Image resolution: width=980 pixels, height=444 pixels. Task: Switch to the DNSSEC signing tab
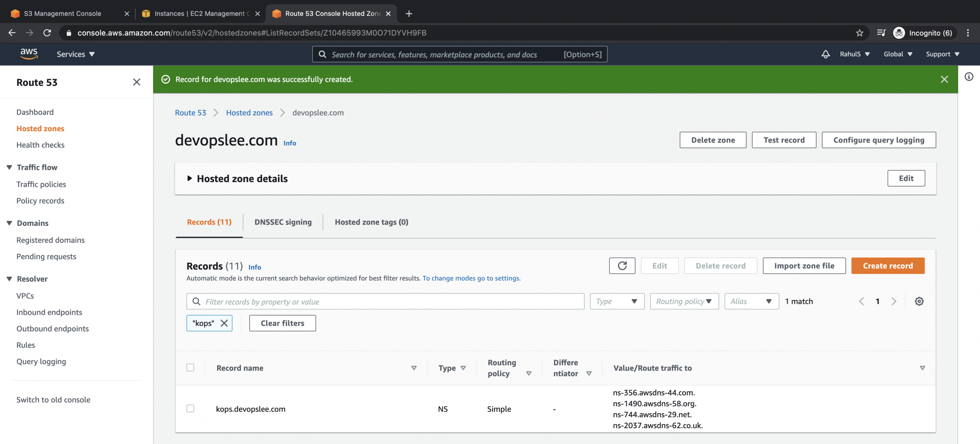tap(283, 222)
